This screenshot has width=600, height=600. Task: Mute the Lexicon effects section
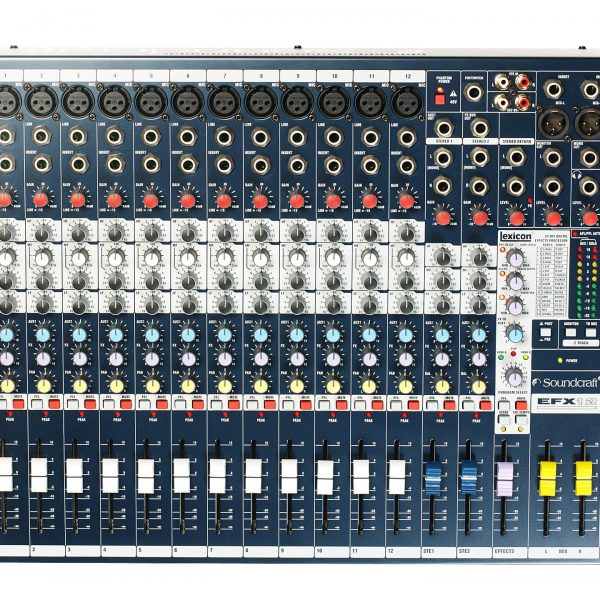tap(521, 405)
